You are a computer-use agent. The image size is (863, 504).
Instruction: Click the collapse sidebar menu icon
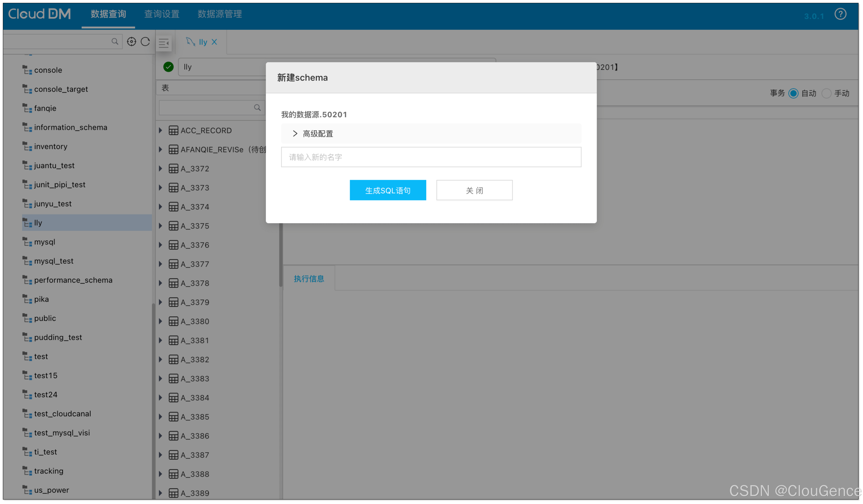164,43
